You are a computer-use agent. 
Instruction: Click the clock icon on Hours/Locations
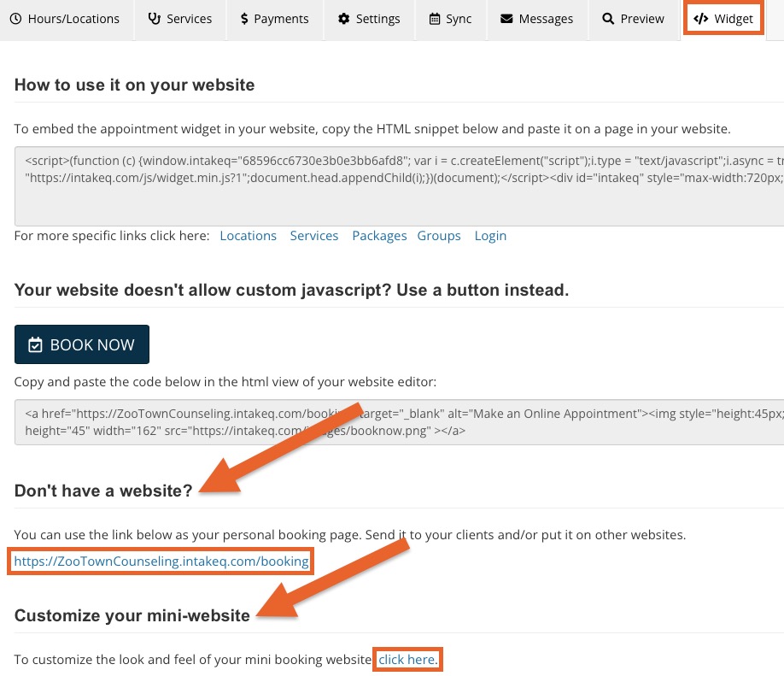[16, 19]
